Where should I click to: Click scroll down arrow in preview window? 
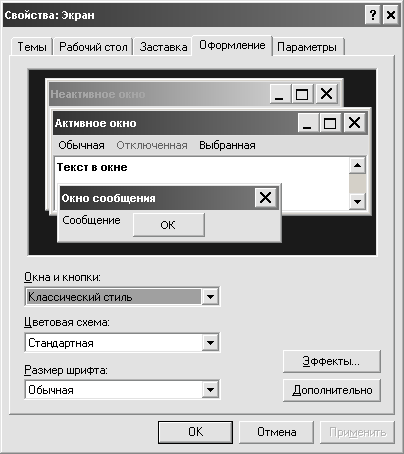coord(358,201)
